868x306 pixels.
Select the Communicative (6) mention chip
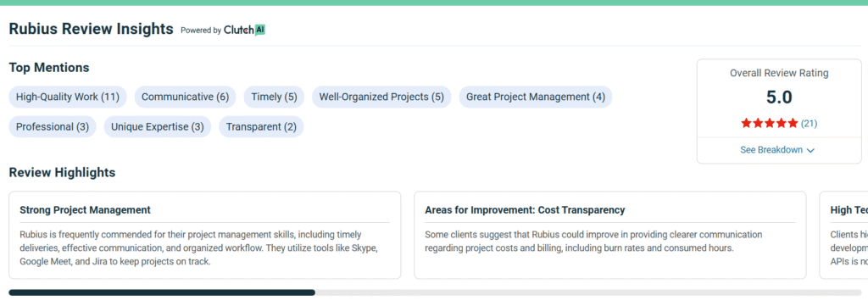[185, 97]
